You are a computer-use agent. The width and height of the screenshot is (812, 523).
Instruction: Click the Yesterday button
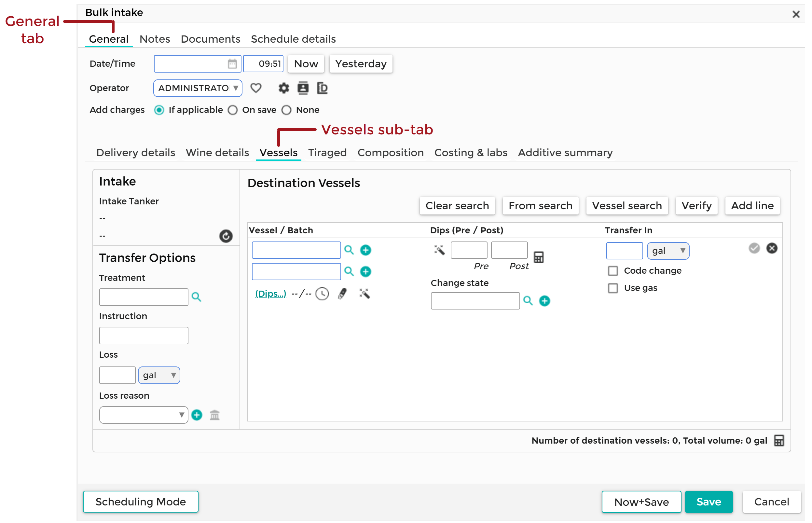point(361,63)
